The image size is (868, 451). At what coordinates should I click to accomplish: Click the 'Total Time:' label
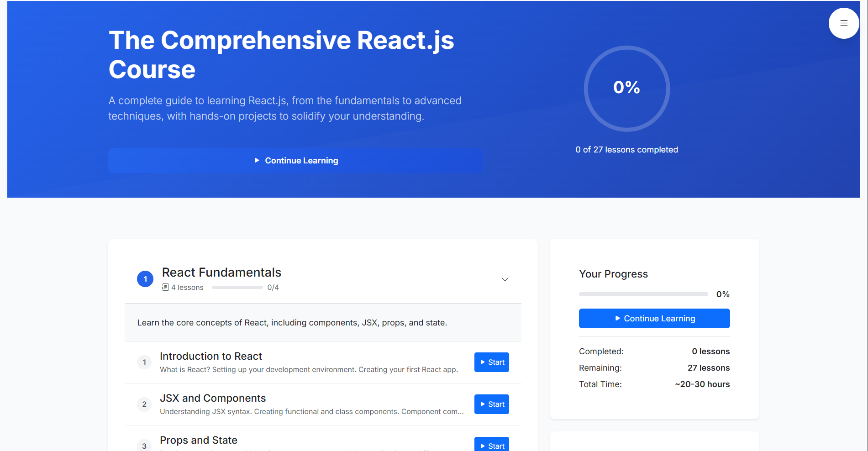[600, 384]
